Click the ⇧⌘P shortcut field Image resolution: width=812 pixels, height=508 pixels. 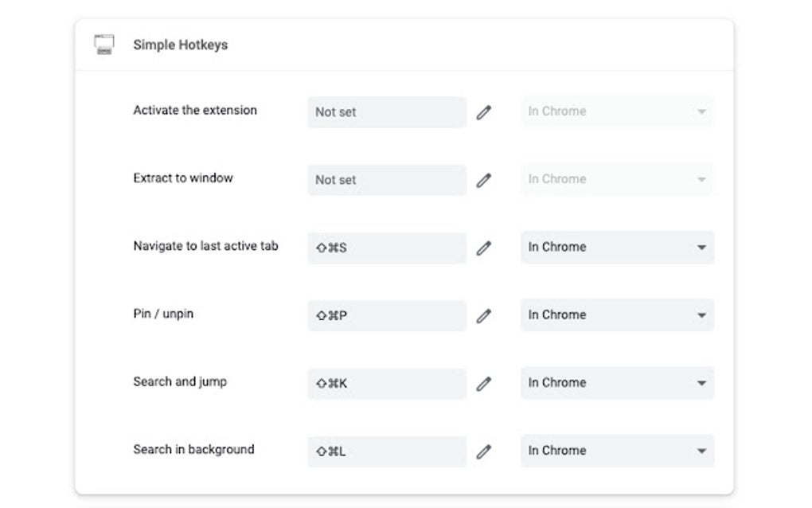click(387, 315)
